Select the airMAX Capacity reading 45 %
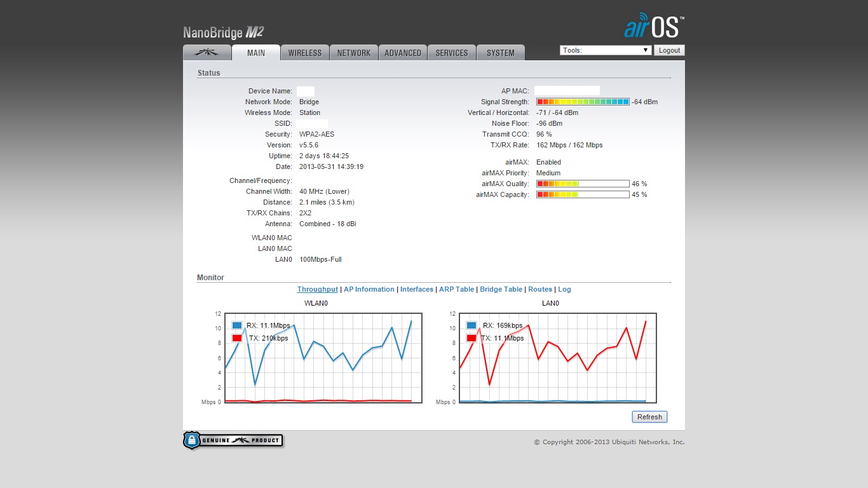 tap(639, 194)
